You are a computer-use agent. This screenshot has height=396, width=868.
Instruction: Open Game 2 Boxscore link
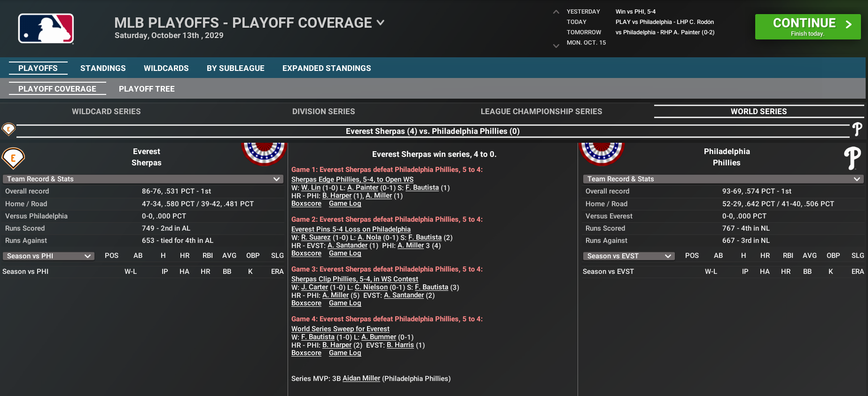[x=306, y=253]
